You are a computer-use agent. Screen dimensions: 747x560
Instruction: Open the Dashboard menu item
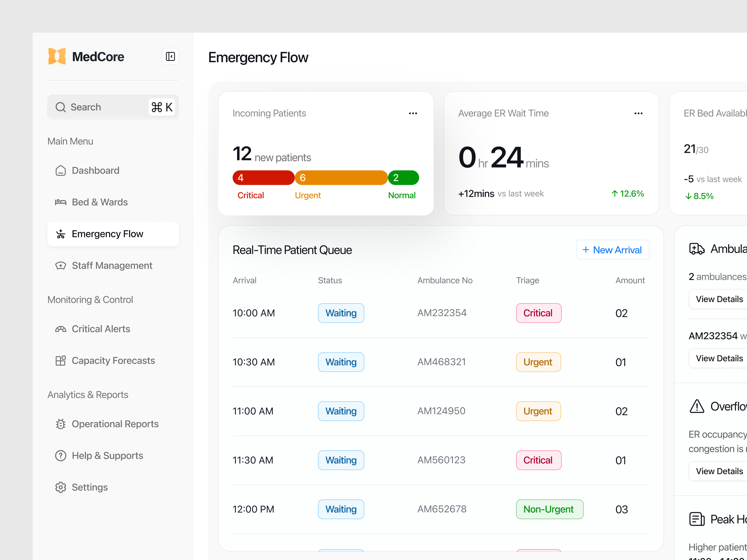tap(113, 171)
